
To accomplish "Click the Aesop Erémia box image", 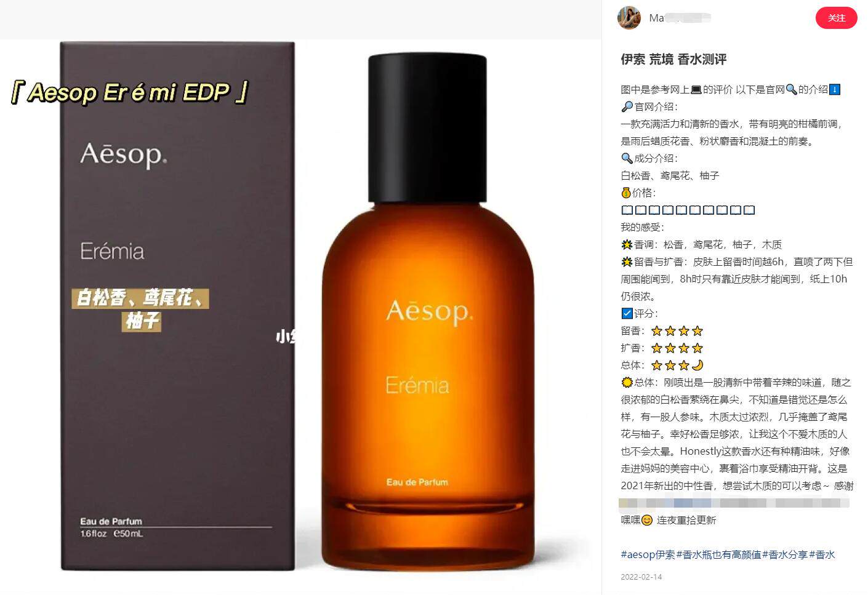I will click(x=177, y=306).
